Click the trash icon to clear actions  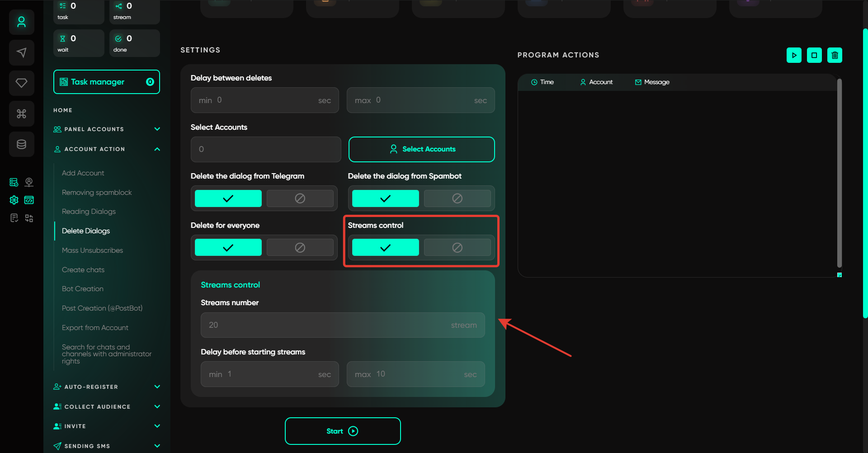(x=835, y=55)
